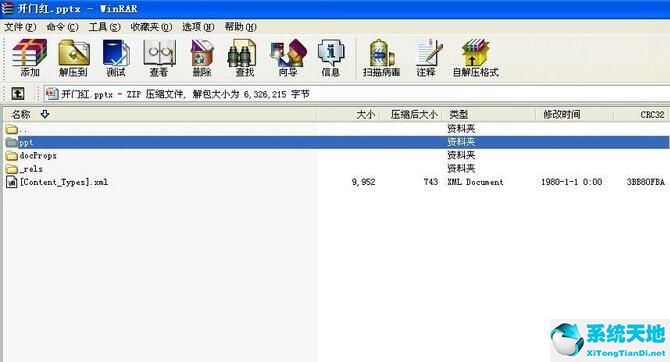Open the 工具(S) menu
670x362 pixels.
(x=104, y=27)
